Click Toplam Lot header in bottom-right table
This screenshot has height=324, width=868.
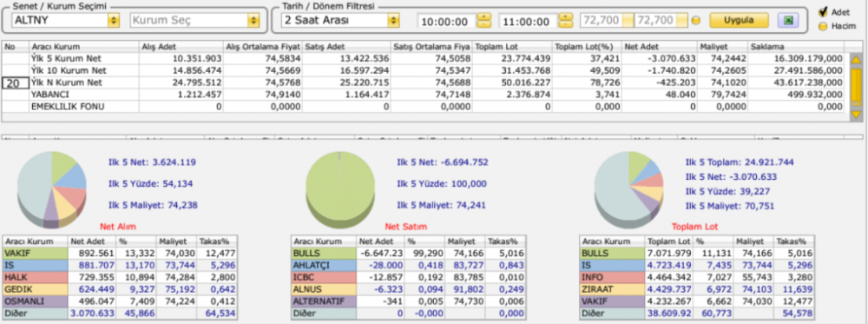click(669, 241)
